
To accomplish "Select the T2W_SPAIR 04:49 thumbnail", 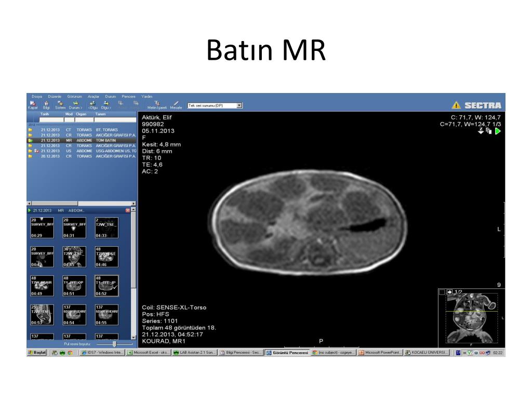I will (42, 286).
